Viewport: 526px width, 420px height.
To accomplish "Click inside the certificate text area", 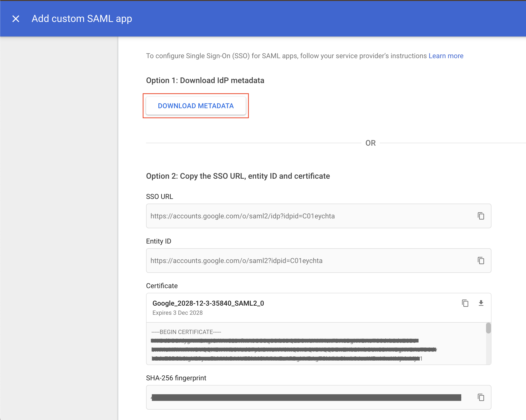I will [296, 345].
